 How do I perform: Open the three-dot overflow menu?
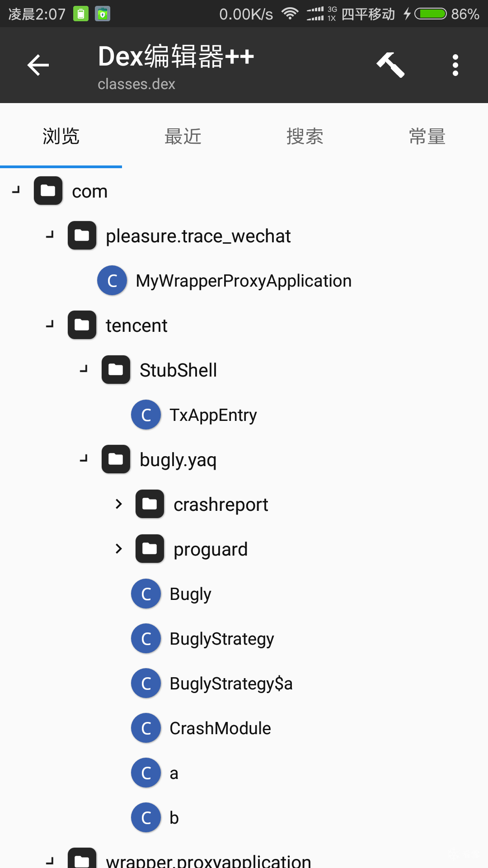(x=455, y=65)
